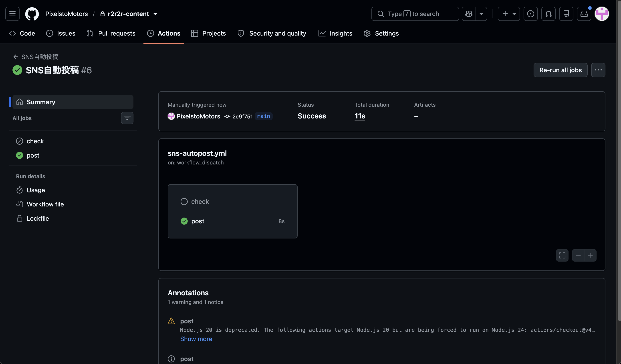
Task: Click 'Manually triggered now' text
Action: point(197,105)
